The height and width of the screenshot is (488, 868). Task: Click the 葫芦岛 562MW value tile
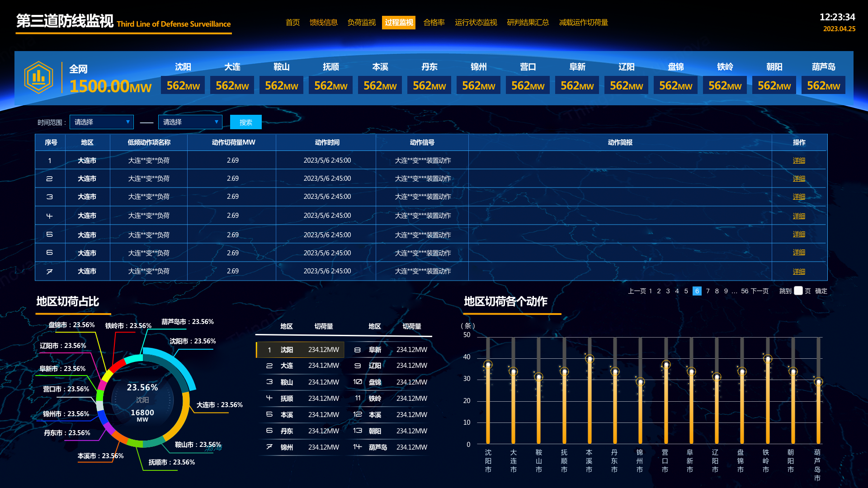823,85
